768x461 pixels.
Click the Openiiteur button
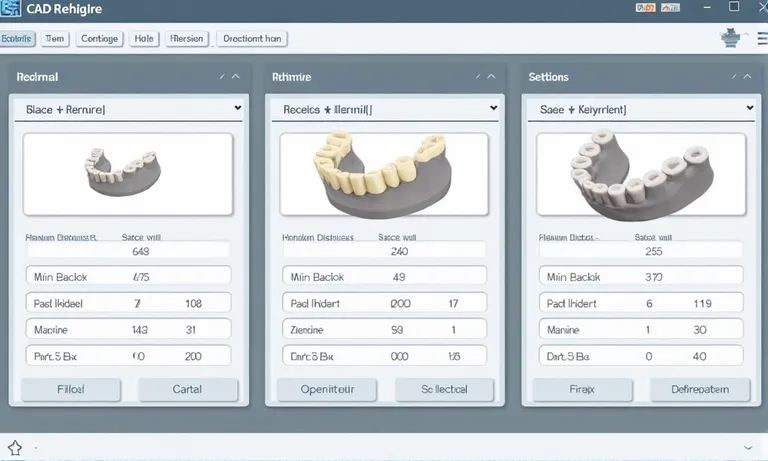pyautogui.click(x=325, y=389)
